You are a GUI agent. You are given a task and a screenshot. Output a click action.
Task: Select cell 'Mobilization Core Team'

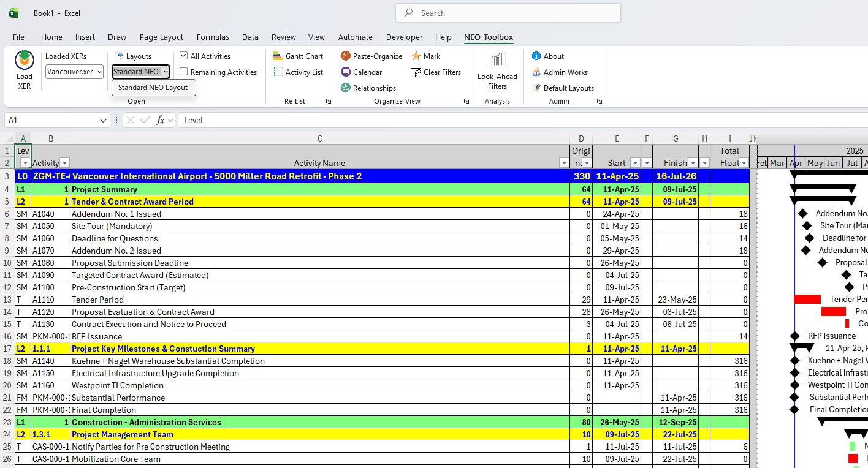click(x=320, y=459)
